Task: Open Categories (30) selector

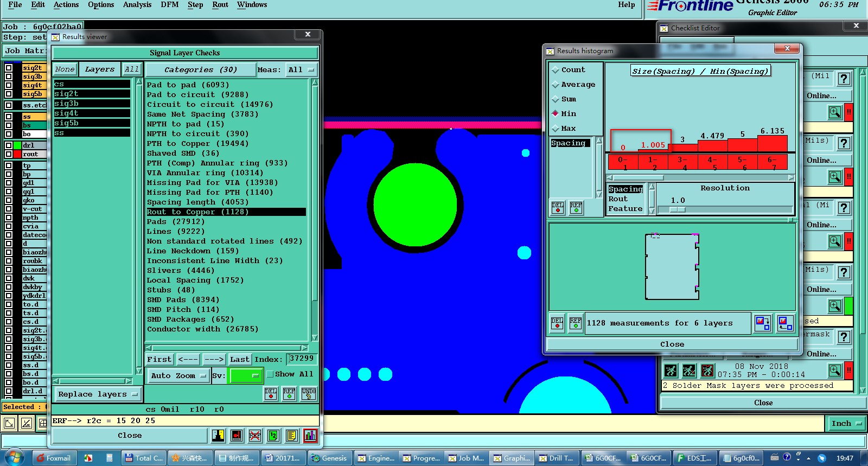Action: pos(200,69)
